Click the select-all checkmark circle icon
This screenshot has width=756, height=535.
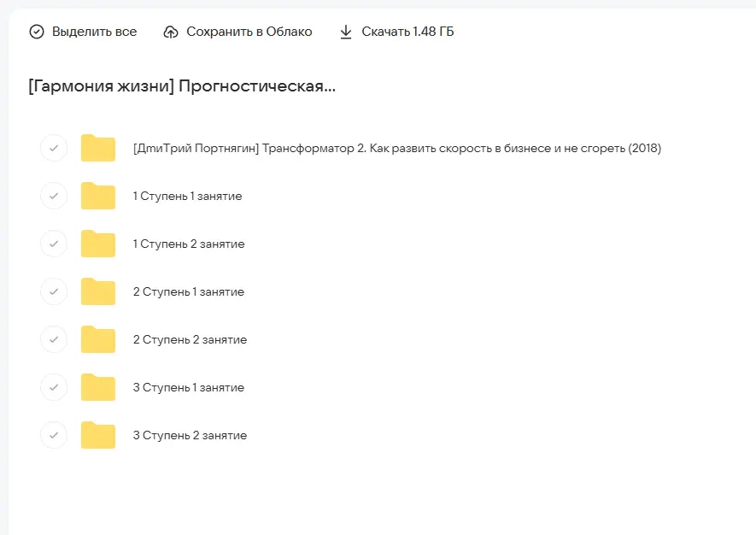click(36, 32)
